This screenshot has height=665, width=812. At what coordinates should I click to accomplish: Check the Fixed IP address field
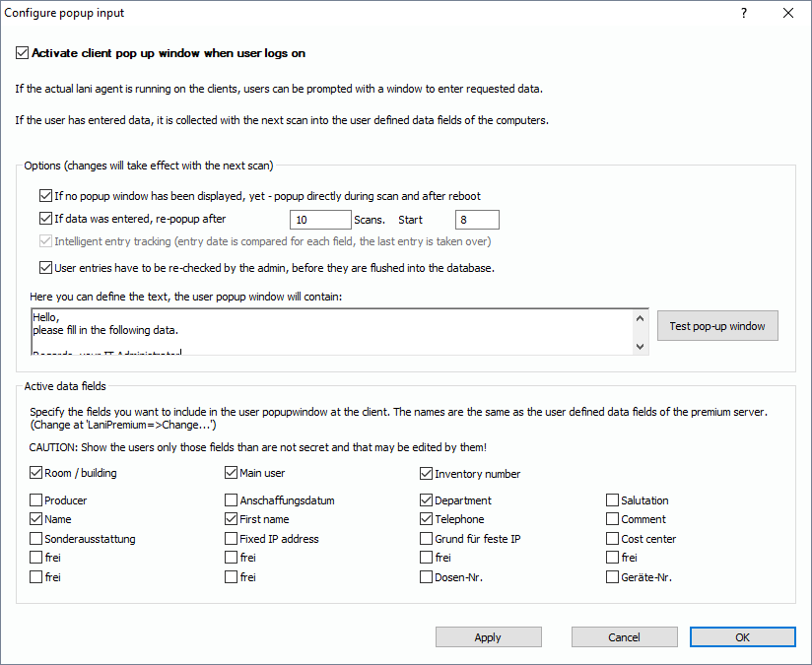232,539
